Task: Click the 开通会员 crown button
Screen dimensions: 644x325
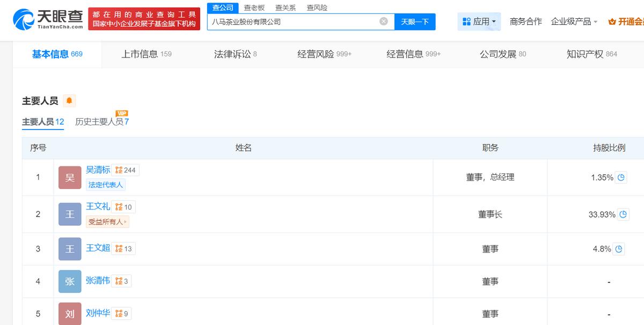Action: tap(626, 21)
